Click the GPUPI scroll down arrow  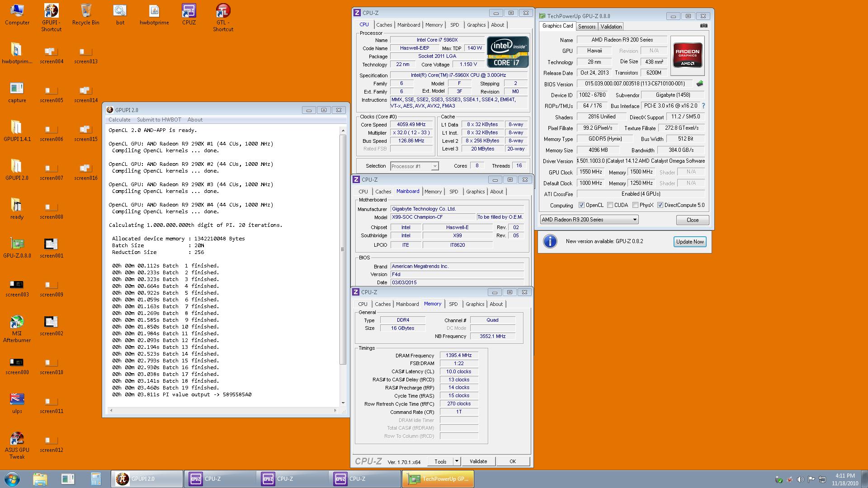point(343,403)
